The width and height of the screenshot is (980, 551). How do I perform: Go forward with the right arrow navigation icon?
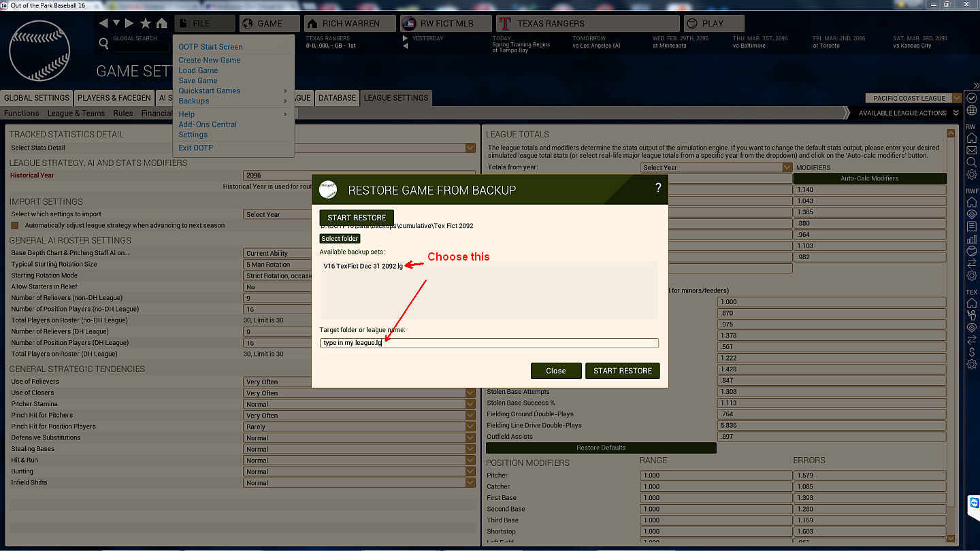coord(129,23)
